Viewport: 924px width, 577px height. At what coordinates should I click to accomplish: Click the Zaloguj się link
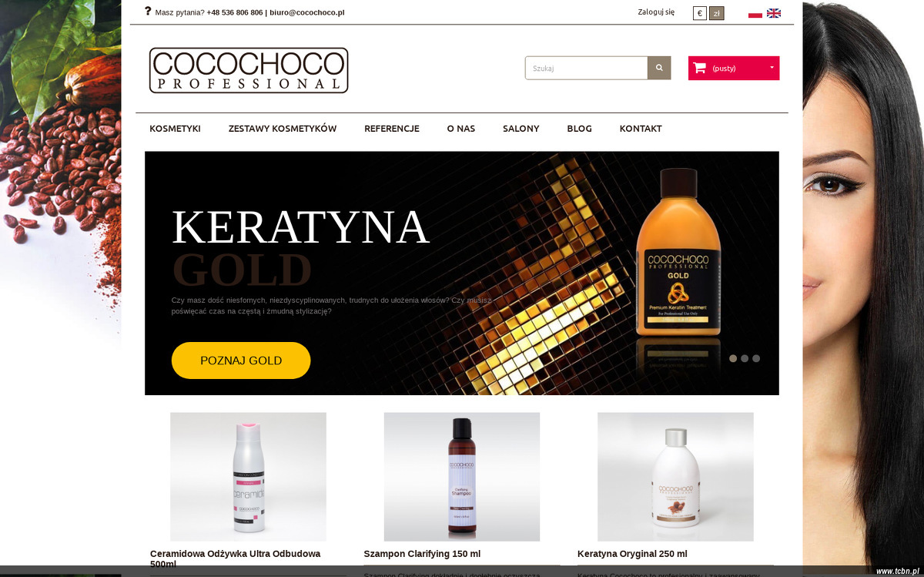(656, 12)
